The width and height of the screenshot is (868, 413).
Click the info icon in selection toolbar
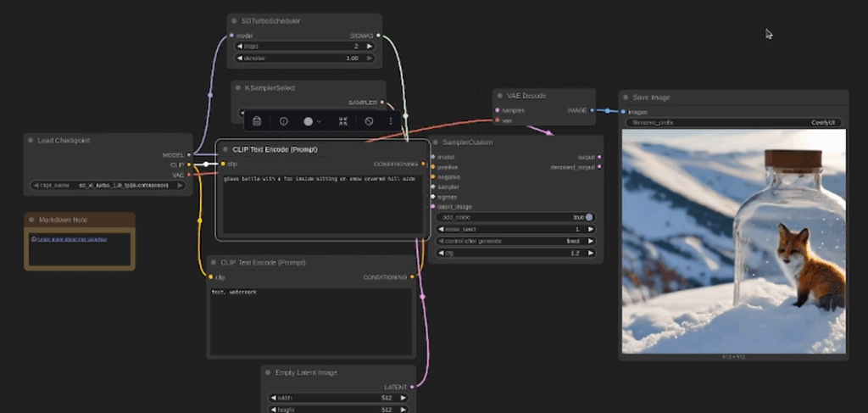click(283, 121)
